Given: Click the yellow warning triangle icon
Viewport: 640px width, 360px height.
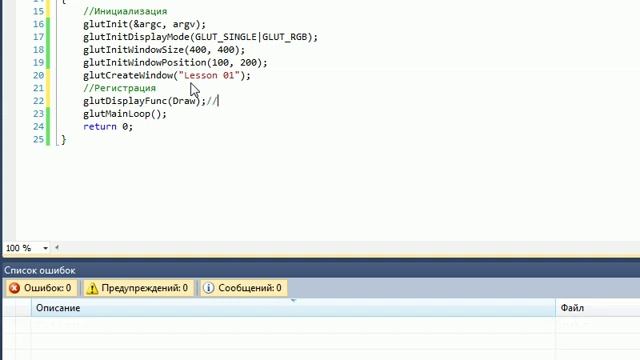Looking at the screenshot, I should click(92, 288).
